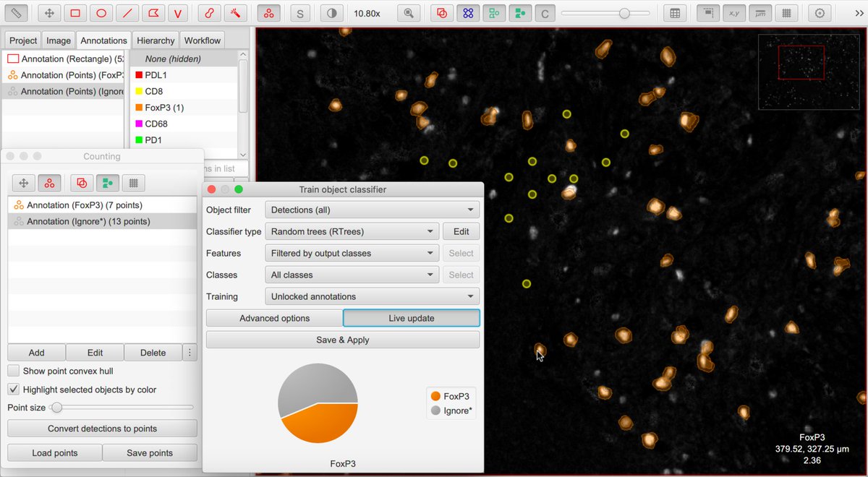Toggle Selection mode with the S icon
This screenshot has width=868, height=477.
point(300,12)
